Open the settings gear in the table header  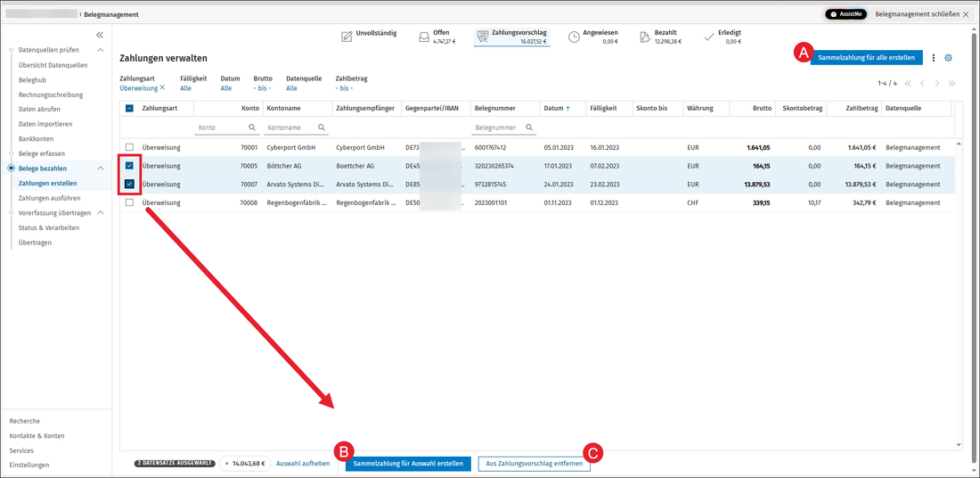pyautogui.click(x=948, y=58)
